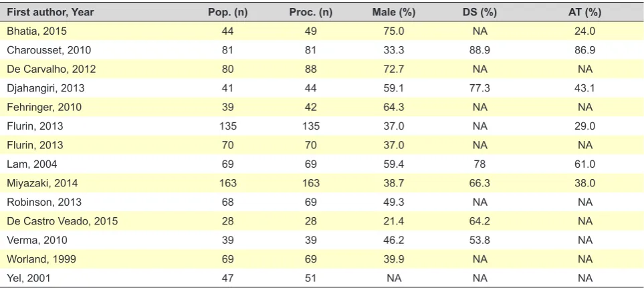Click the Proc. (n) column header
Viewport: 644px width, 290px height.
(310, 12)
